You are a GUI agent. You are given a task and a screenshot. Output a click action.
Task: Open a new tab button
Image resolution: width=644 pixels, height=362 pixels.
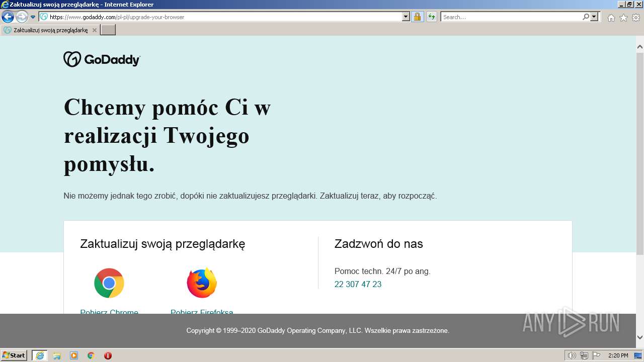coord(108,30)
